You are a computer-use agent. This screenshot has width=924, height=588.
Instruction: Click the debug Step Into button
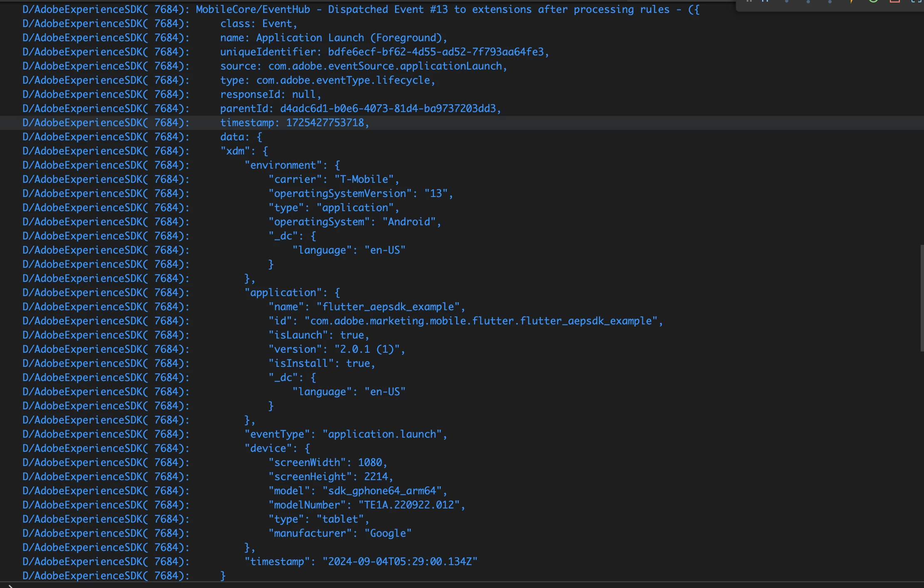808,1
